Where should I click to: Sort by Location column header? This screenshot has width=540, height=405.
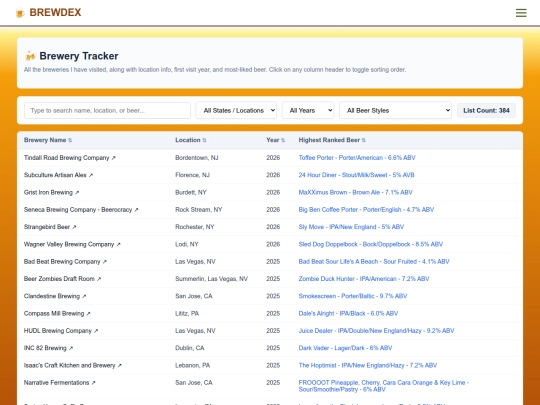pos(191,140)
